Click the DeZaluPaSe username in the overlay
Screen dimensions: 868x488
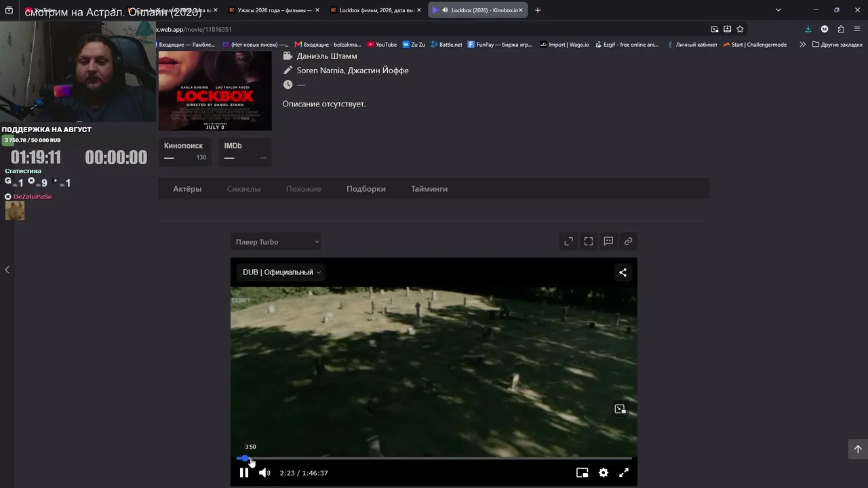33,197
